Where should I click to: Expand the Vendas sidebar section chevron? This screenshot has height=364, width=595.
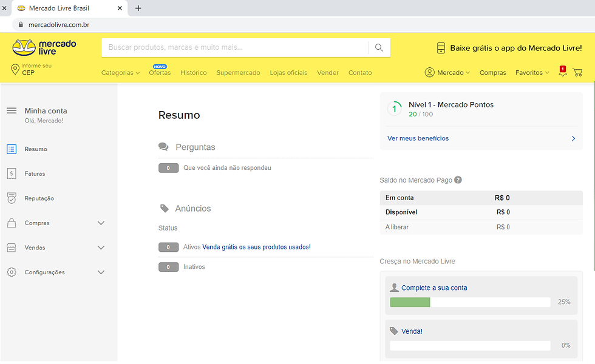tap(101, 248)
